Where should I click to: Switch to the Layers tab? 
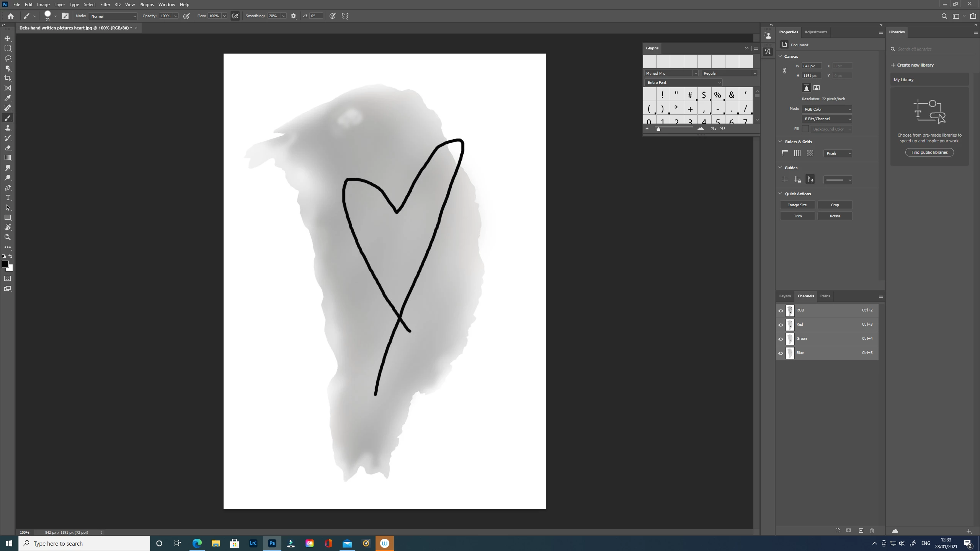click(x=784, y=296)
